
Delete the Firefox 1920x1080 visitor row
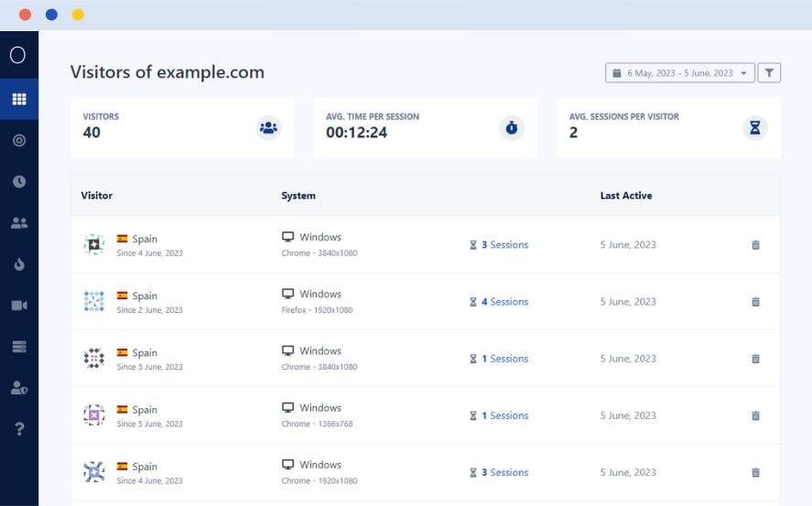click(x=755, y=302)
